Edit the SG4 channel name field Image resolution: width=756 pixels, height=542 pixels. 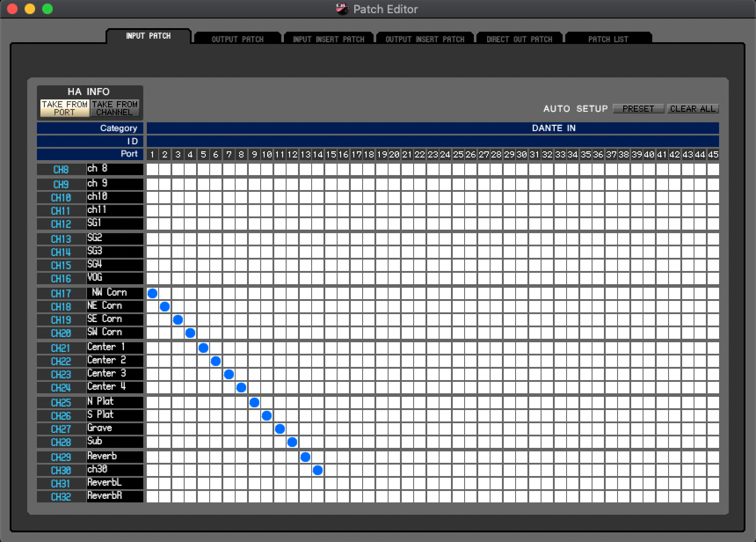point(115,265)
